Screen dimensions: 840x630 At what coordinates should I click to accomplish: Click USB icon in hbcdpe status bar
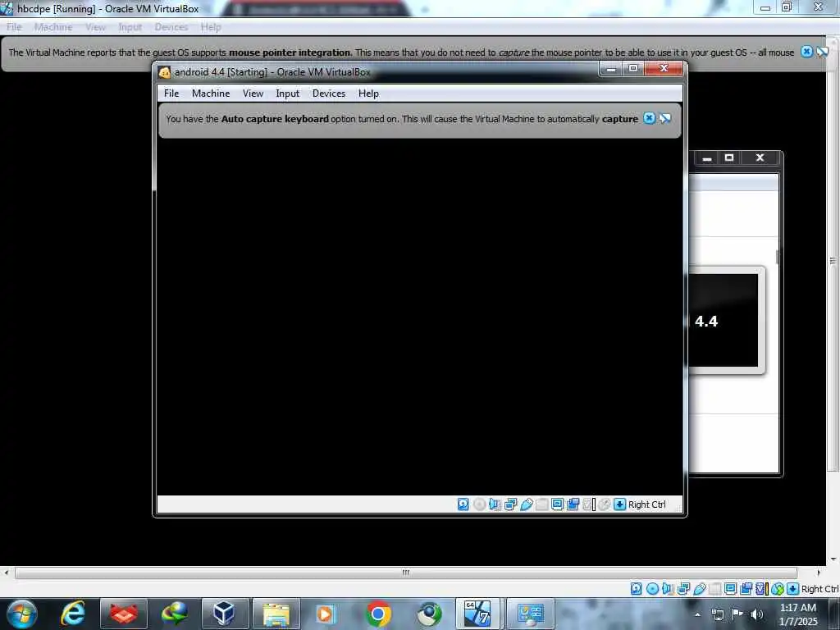click(700, 589)
